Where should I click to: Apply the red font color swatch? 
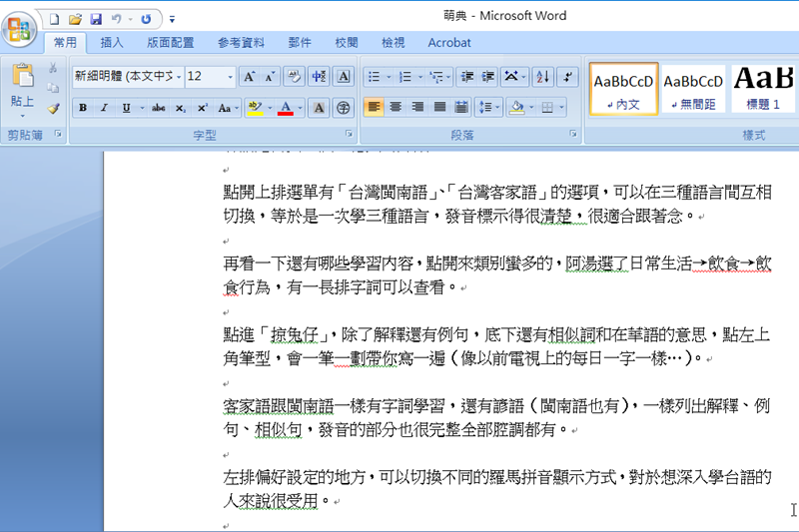click(286, 108)
